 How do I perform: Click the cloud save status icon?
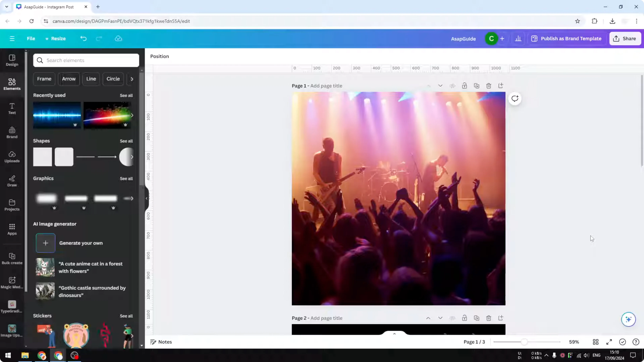pos(118,38)
